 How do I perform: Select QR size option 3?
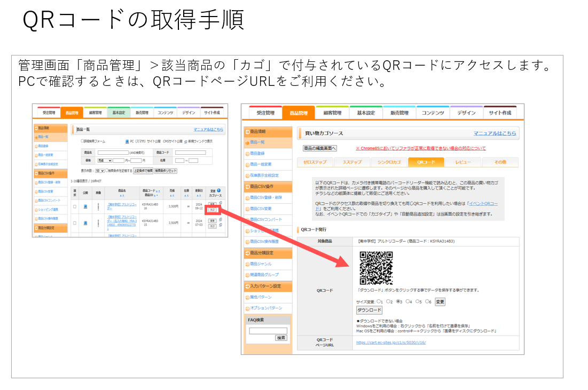point(398,301)
